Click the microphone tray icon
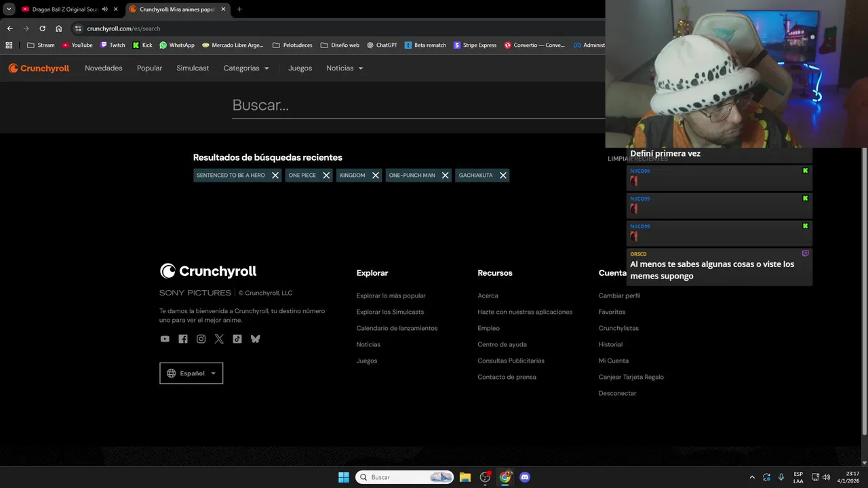The width and height of the screenshot is (868, 488). [781, 477]
